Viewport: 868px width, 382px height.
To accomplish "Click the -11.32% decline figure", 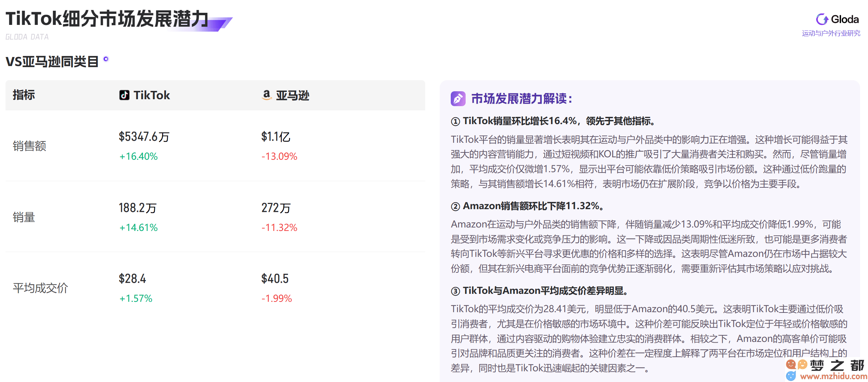I will point(279,227).
